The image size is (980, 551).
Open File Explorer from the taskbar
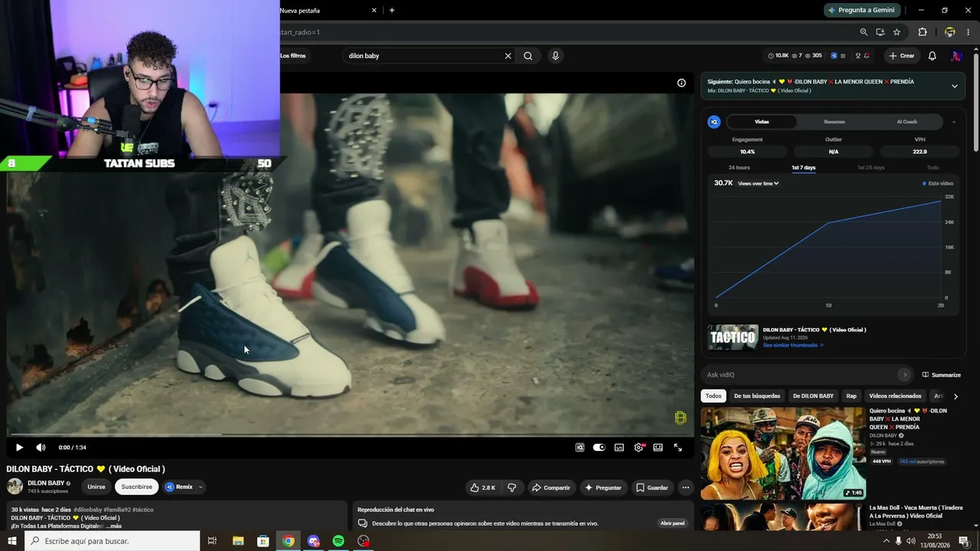238,541
